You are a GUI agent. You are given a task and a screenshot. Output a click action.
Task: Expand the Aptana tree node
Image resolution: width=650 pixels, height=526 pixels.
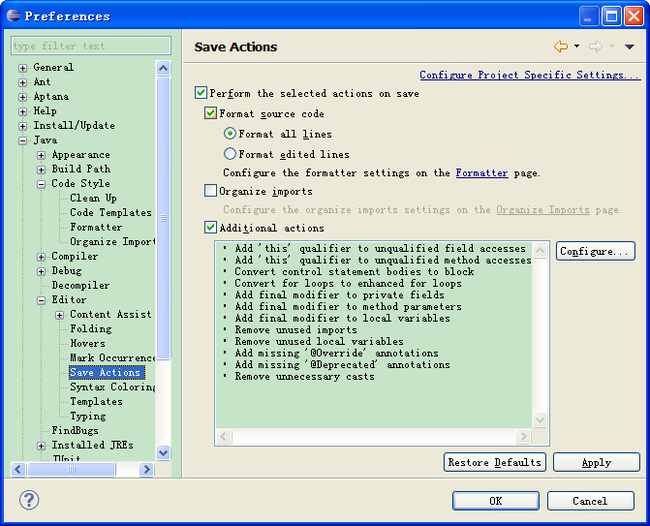tap(23, 97)
